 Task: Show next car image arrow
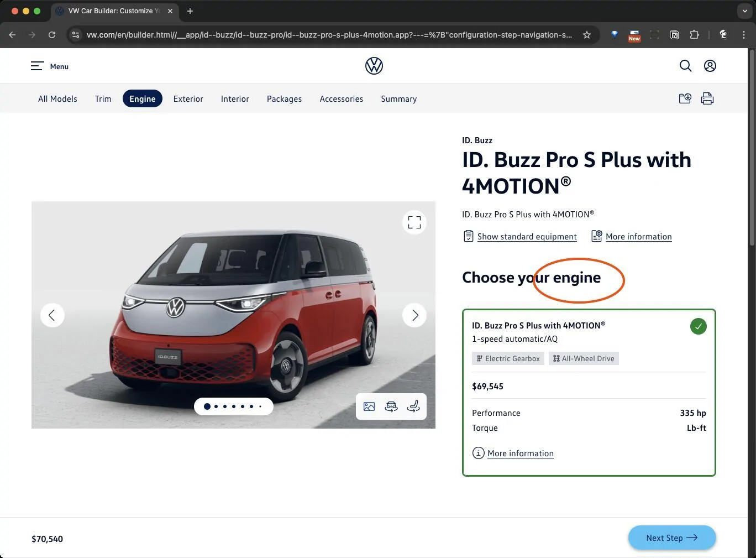coord(414,315)
